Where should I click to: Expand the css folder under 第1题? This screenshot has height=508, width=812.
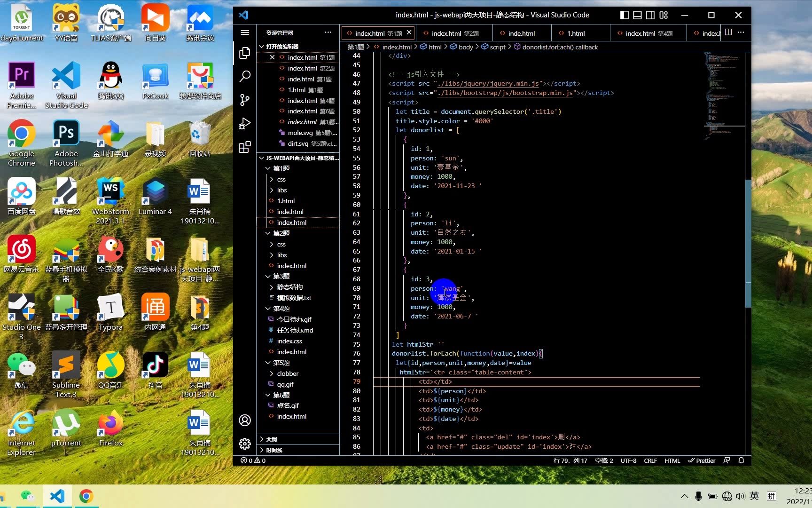[x=298, y=179]
